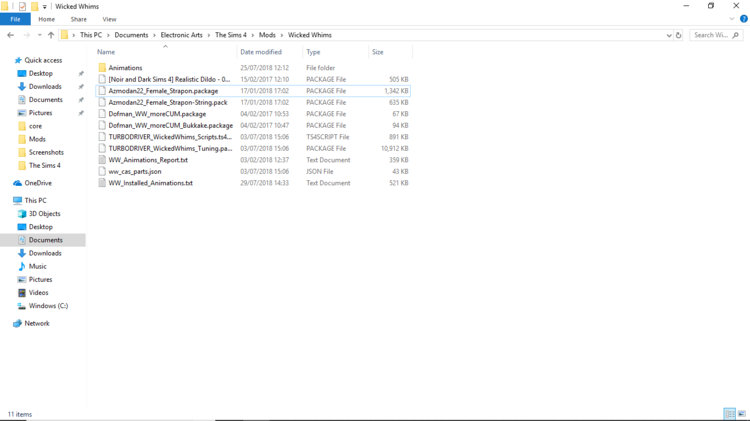Open the View ribbon tab
This screenshot has height=421, width=750.
pos(109,19)
